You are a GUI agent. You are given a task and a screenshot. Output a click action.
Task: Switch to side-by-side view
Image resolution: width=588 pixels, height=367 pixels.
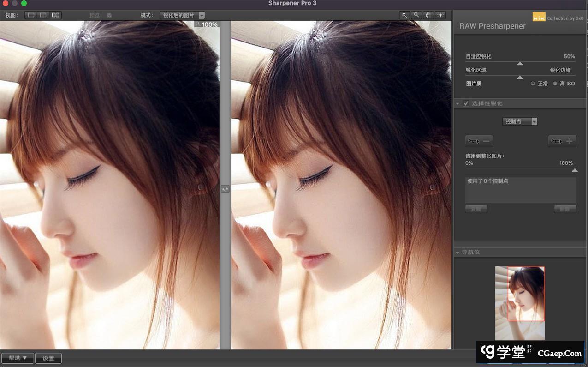(55, 15)
